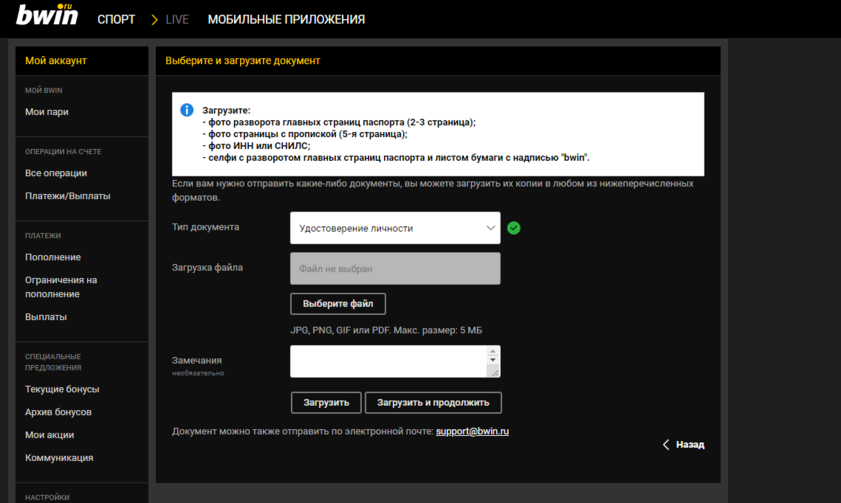Go to Мои пари in sidebar
841x503 pixels.
(47, 112)
